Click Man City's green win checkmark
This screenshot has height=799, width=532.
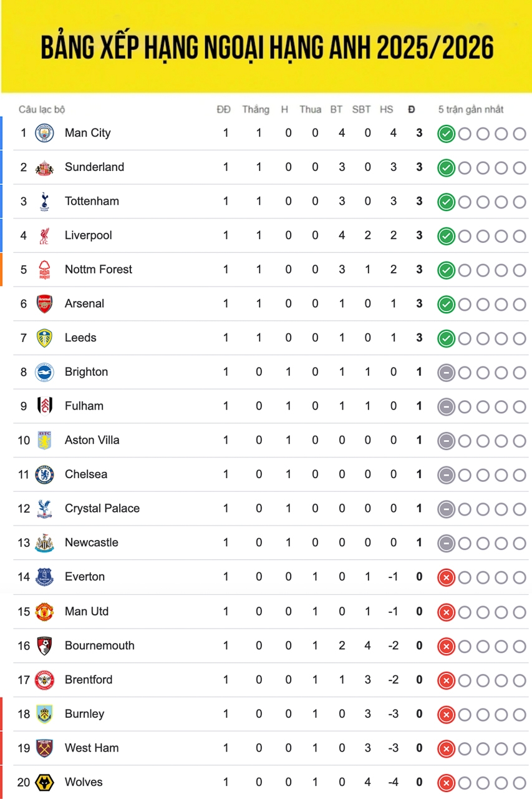coord(446,134)
